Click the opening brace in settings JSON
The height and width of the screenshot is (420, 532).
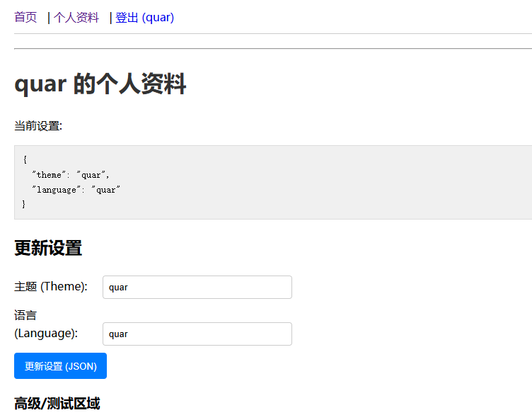(24, 159)
